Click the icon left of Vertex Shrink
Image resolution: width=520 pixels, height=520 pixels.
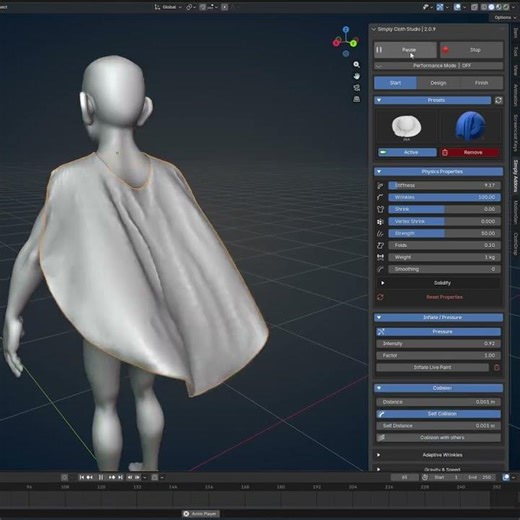pos(380,222)
